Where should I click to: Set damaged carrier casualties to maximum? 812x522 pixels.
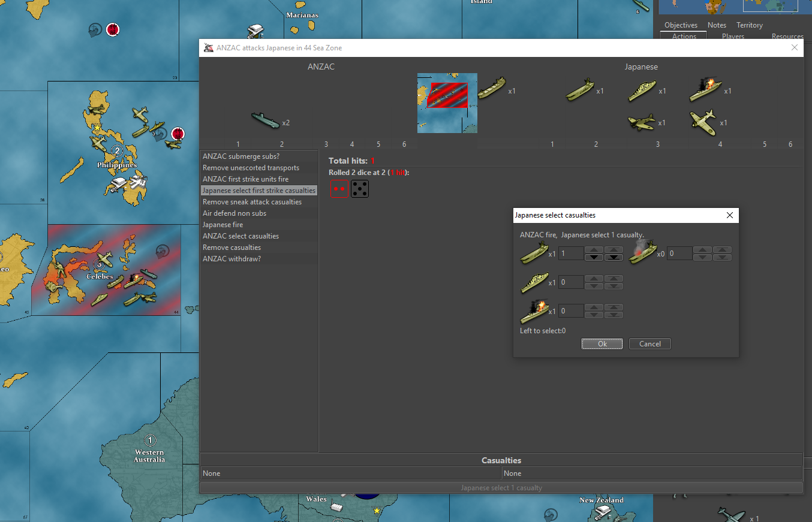pos(722,249)
